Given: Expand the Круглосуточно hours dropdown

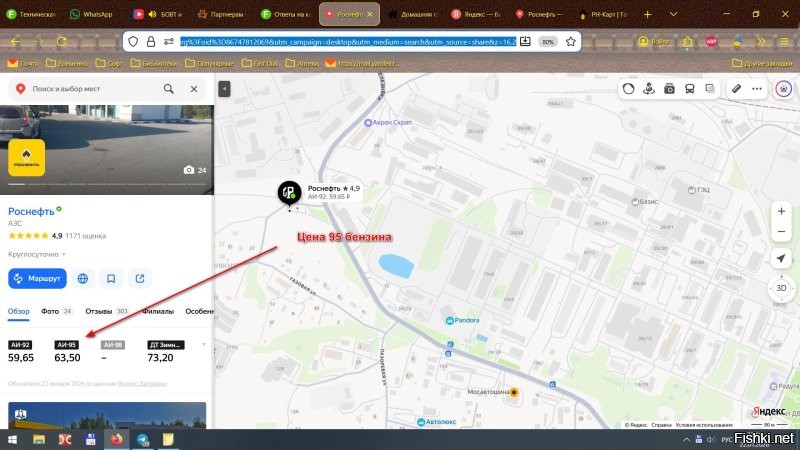Looking at the screenshot, I should 37,254.
